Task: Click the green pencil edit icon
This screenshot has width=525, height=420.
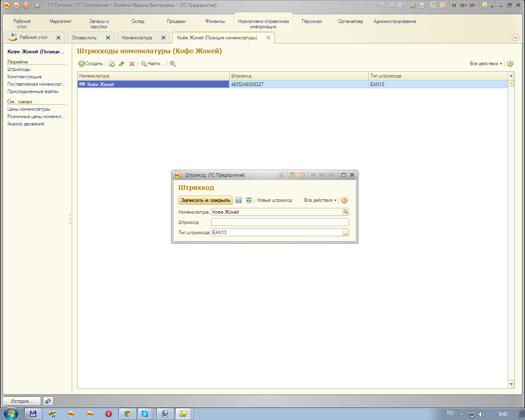Action: (122, 64)
